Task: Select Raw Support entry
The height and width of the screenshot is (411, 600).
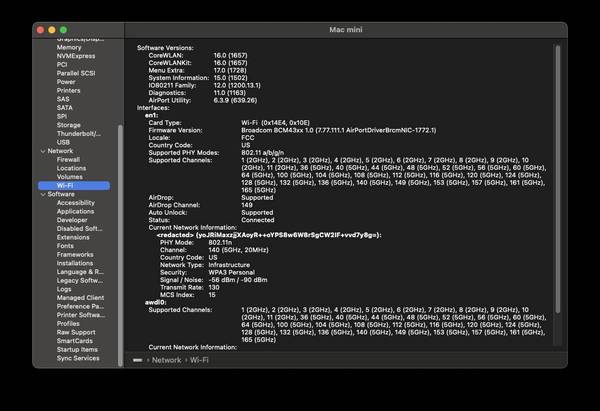Action: [x=76, y=333]
